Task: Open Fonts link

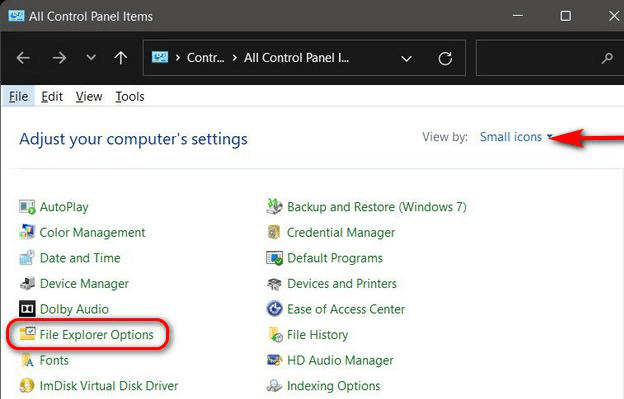Action: pos(54,360)
